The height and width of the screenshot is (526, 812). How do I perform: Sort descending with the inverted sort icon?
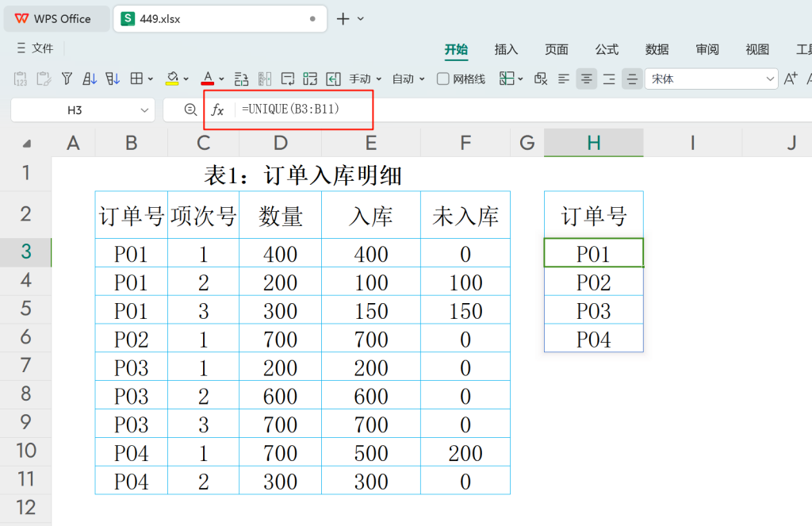(113, 79)
